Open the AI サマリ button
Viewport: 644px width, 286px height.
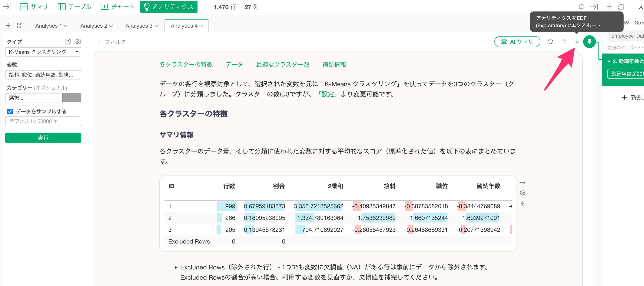pyautogui.click(x=517, y=42)
